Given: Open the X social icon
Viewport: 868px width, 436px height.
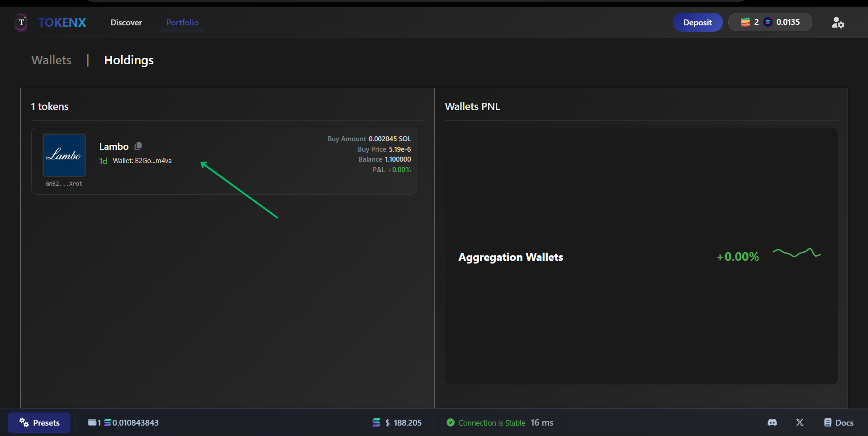Looking at the screenshot, I should (x=800, y=422).
